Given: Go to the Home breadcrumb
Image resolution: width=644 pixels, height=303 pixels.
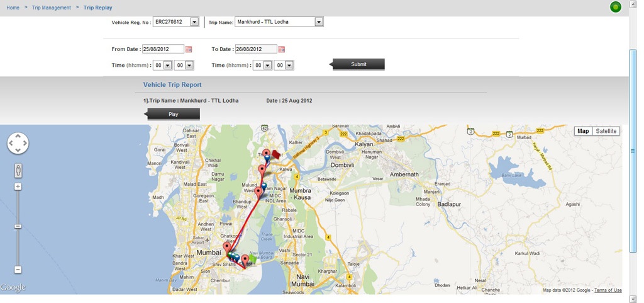Looking at the screenshot, I should pyautogui.click(x=13, y=8).
